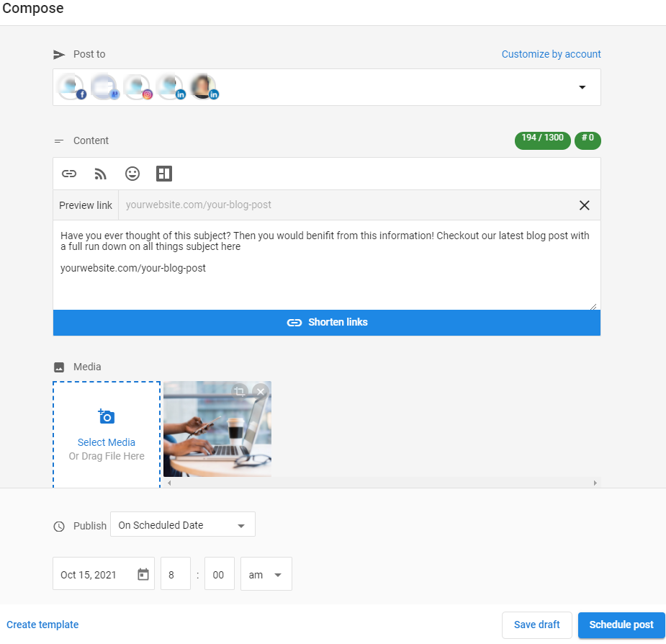This screenshot has width=666, height=644.
Task: Click the template layout icon in toolbar
Action: point(164,174)
